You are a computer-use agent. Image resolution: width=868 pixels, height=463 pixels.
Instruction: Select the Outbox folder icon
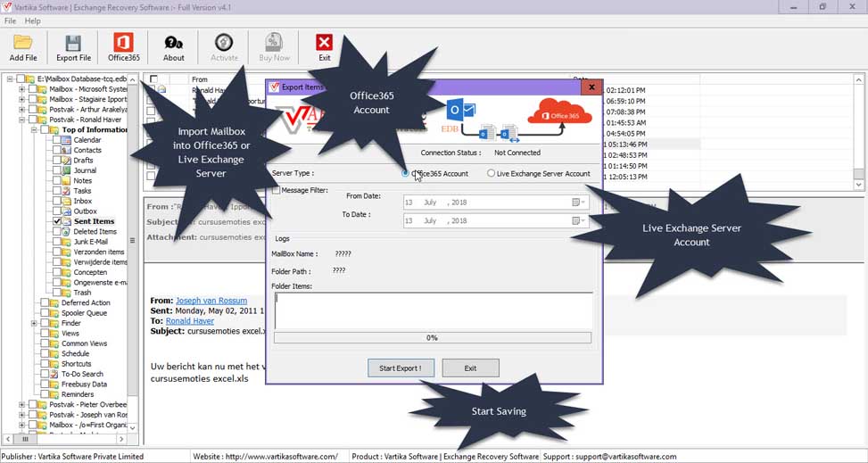(x=66, y=211)
